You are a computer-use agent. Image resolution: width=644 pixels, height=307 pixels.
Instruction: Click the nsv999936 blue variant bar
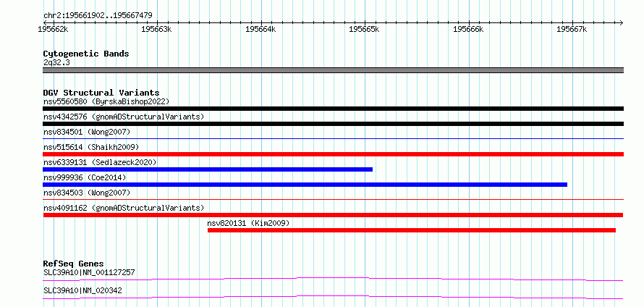click(x=305, y=185)
